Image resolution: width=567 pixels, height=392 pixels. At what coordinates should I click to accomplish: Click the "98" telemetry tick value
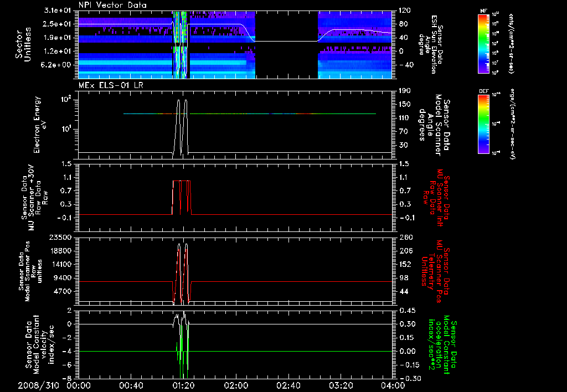click(403, 278)
